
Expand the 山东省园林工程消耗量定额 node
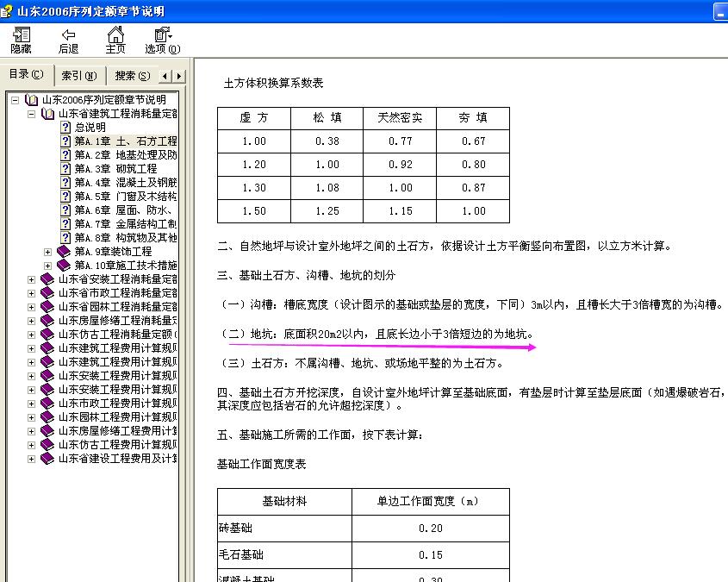[x=32, y=308]
